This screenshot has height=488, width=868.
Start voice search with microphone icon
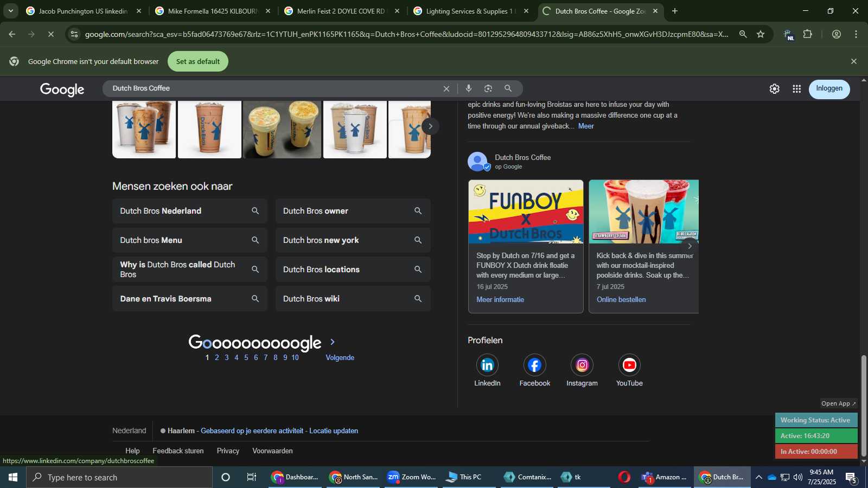click(469, 88)
